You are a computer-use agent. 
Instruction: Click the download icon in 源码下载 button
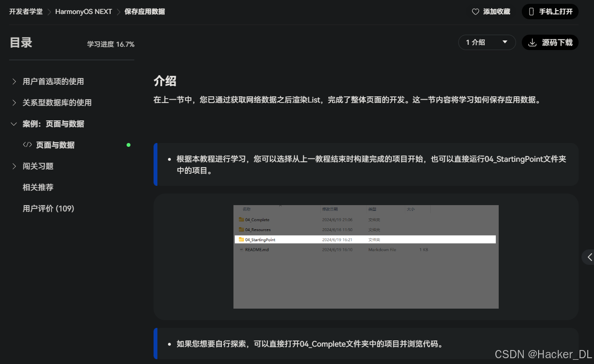(532, 42)
